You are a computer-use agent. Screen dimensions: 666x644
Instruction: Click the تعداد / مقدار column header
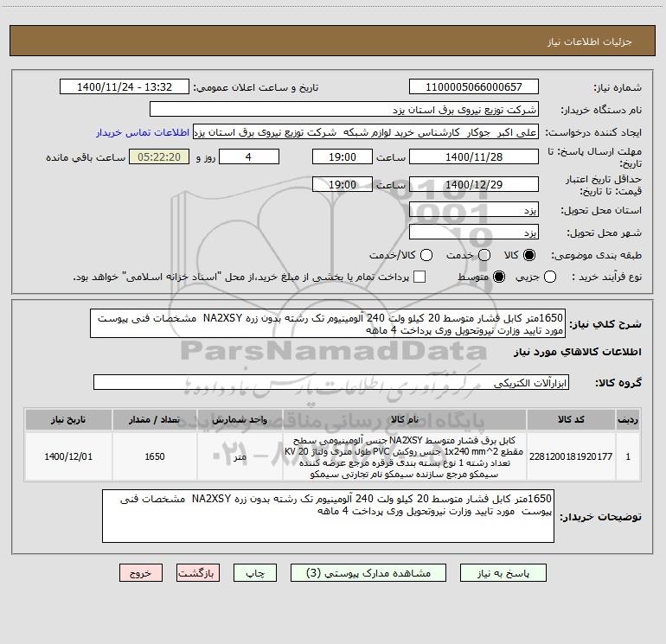(x=155, y=419)
